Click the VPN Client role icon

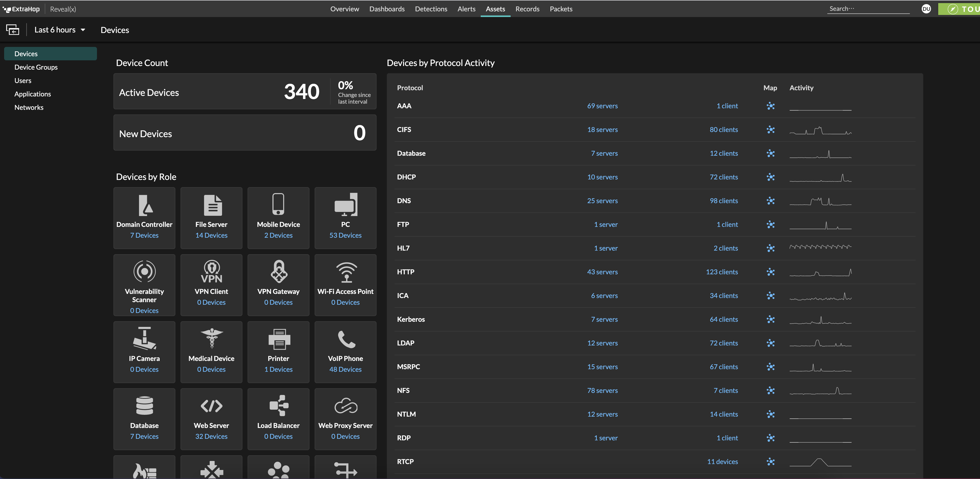(211, 271)
